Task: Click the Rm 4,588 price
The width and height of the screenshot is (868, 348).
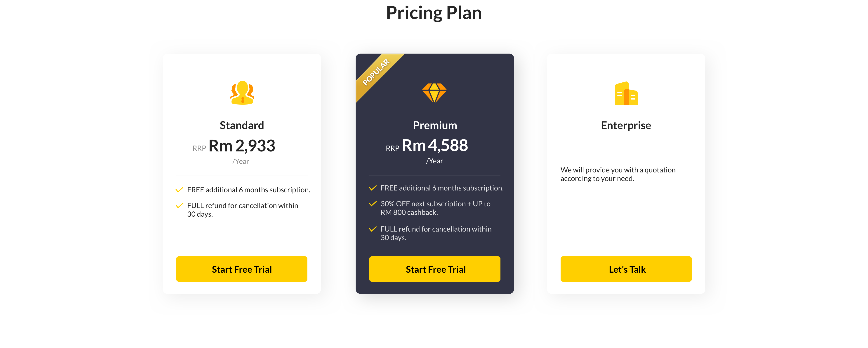Action: 435,146
